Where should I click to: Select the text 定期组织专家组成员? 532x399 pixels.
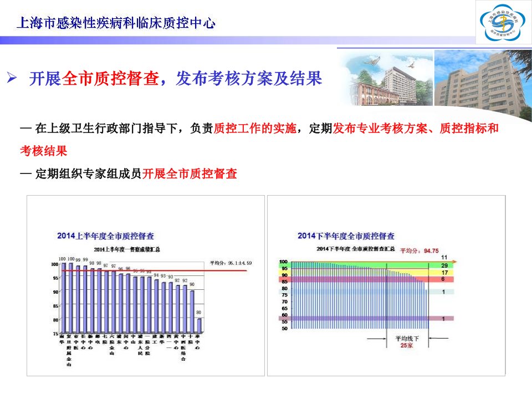pos(88,173)
